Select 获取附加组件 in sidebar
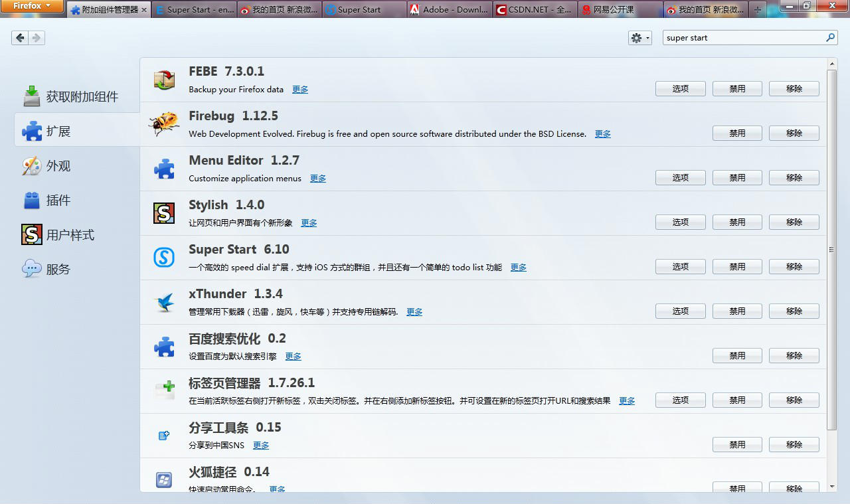The image size is (850, 504). coord(76,97)
